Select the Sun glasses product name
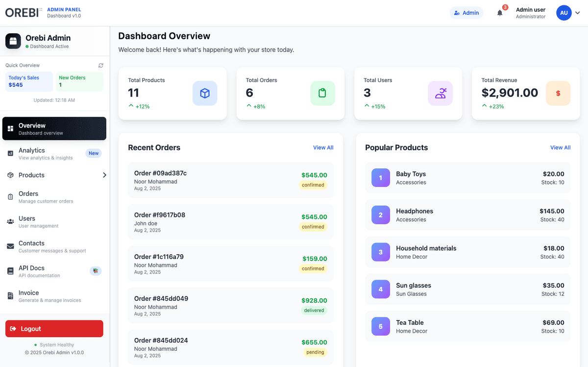This screenshot has width=588, height=367. (x=414, y=286)
